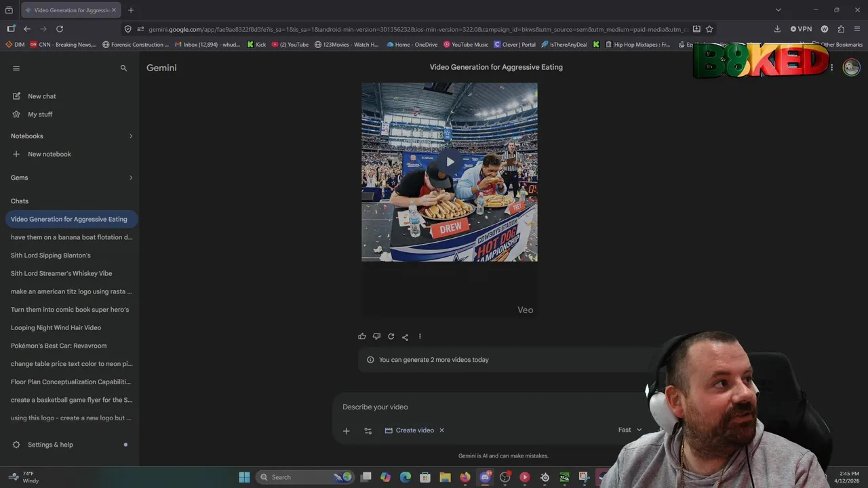Open chat 'change table price text color to neon'
This screenshot has width=868, height=488.
tap(71, 364)
